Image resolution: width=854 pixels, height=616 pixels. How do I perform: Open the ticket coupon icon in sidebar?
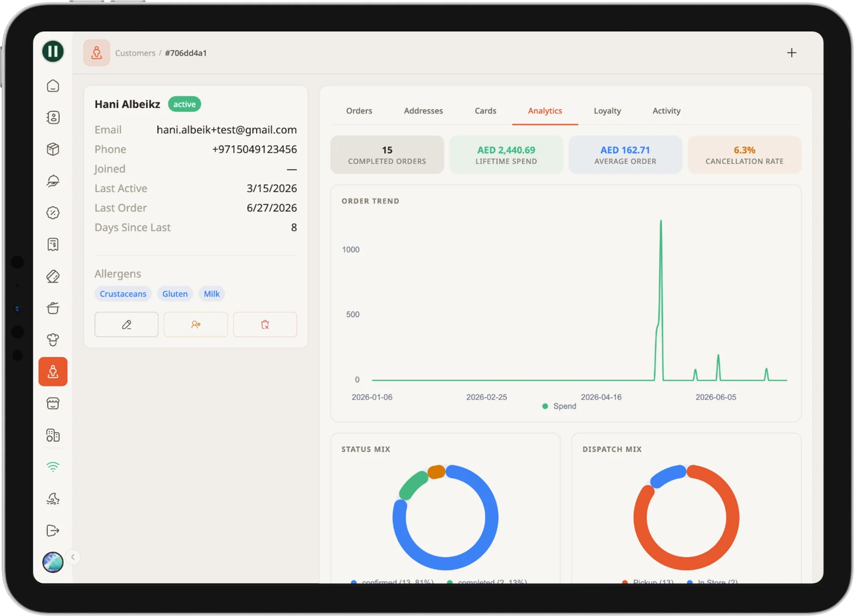point(53,276)
